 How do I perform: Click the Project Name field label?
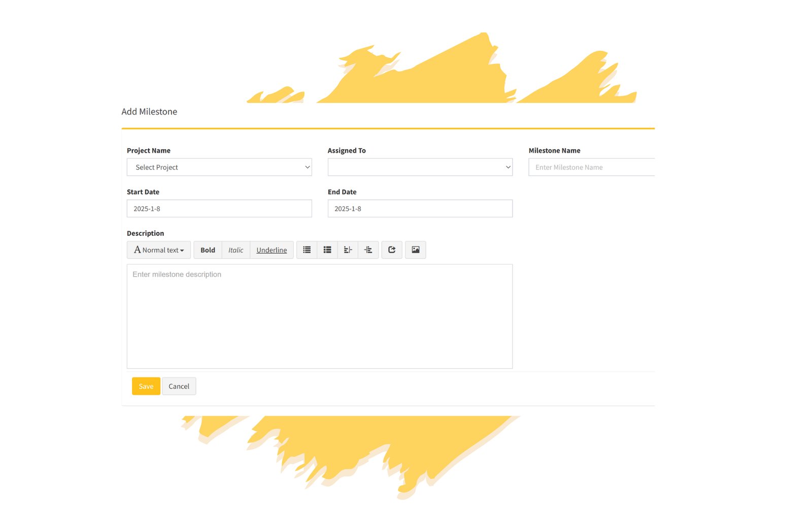[x=149, y=150]
